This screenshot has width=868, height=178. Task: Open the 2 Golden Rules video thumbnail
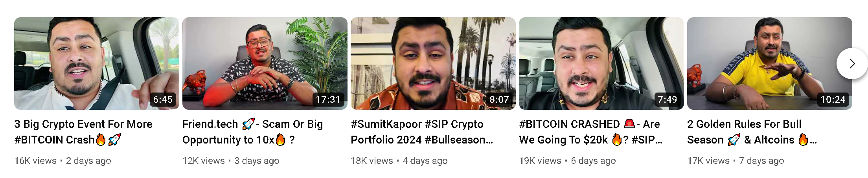pyautogui.click(x=770, y=64)
